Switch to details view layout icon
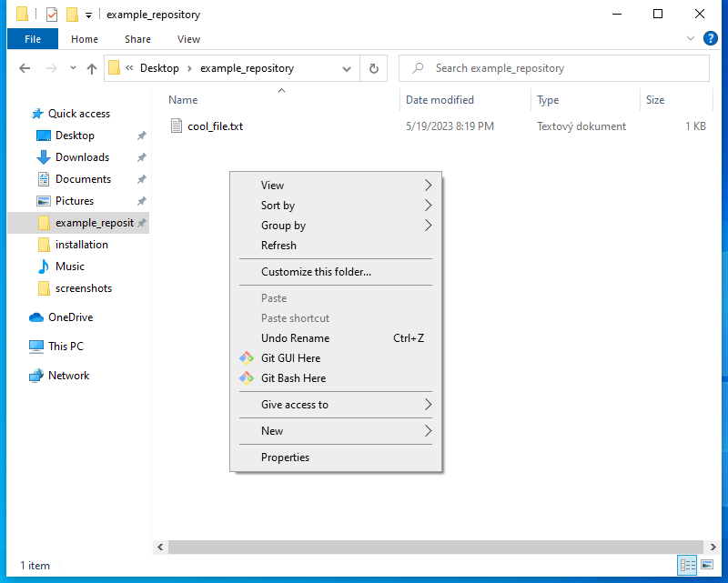The height and width of the screenshot is (583, 728). tap(687, 565)
